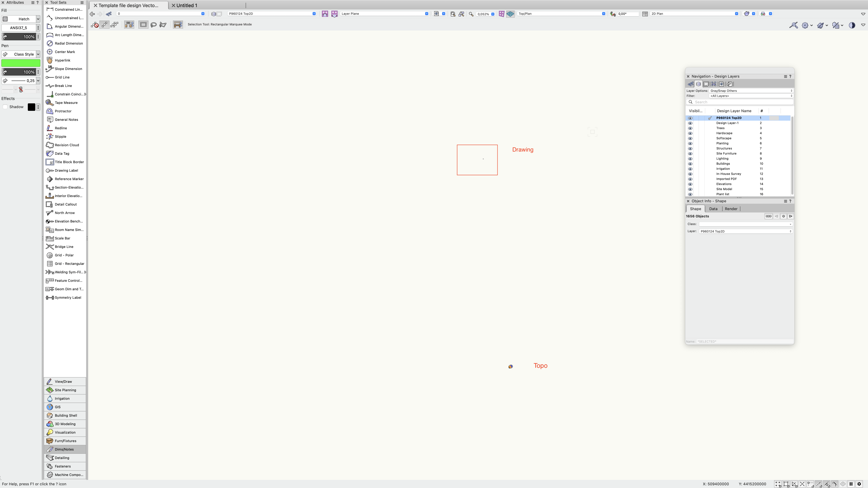The image size is (868, 488).
Task: Enable the Shadow checkbox
Action: tap(5, 107)
